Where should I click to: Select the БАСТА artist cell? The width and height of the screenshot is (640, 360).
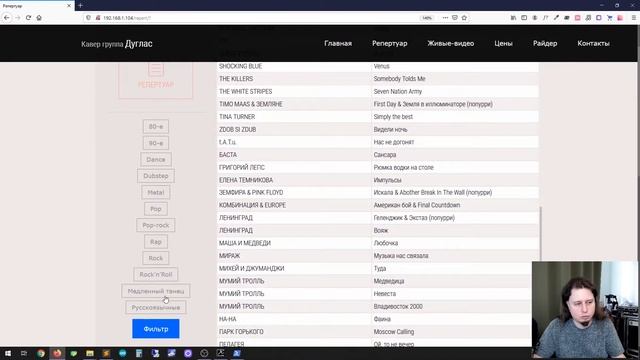tap(294, 155)
